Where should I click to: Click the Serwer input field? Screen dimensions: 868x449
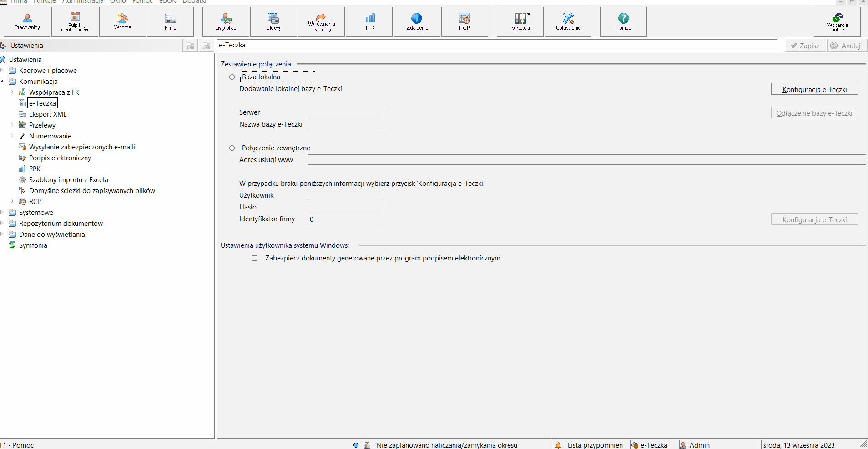345,112
